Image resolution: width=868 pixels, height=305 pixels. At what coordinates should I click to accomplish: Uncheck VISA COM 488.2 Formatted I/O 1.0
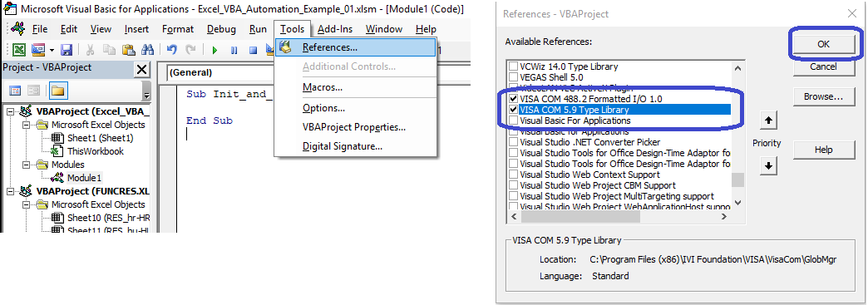tap(513, 99)
